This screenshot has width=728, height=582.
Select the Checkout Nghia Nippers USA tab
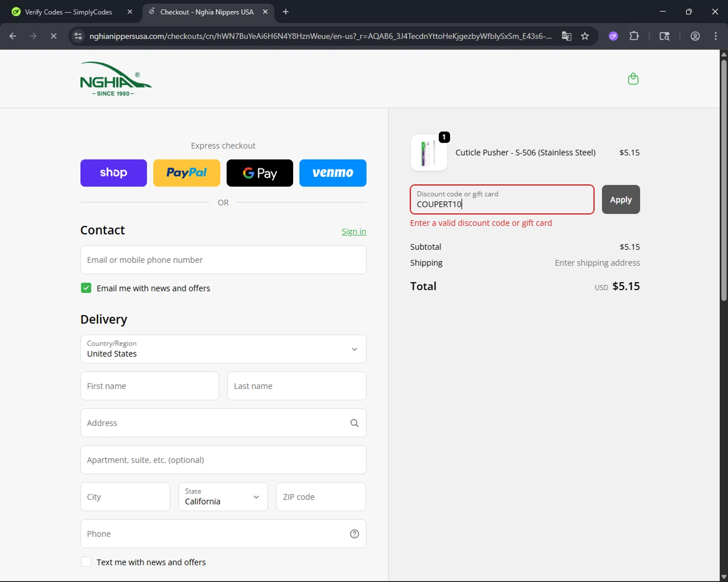click(x=208, y=12)
